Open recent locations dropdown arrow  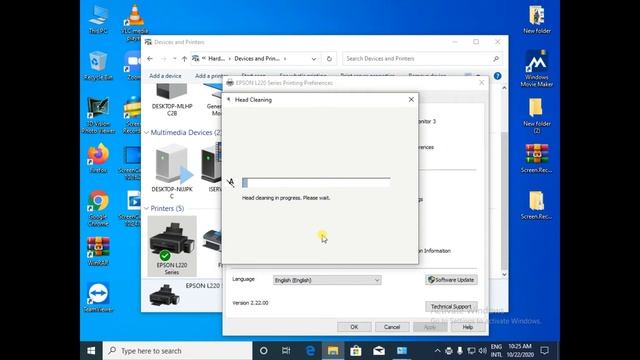pos(175,59)
